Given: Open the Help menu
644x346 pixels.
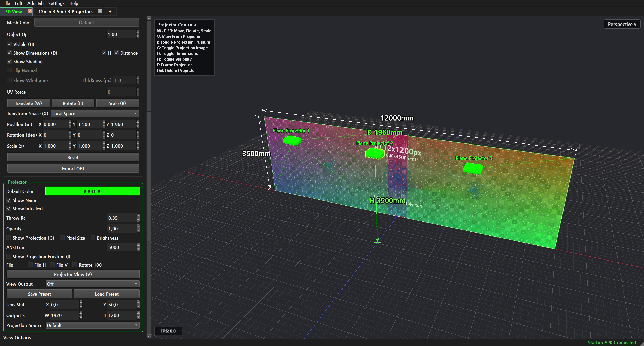Looking at the screenshot, I should click(x=74, y=3).
